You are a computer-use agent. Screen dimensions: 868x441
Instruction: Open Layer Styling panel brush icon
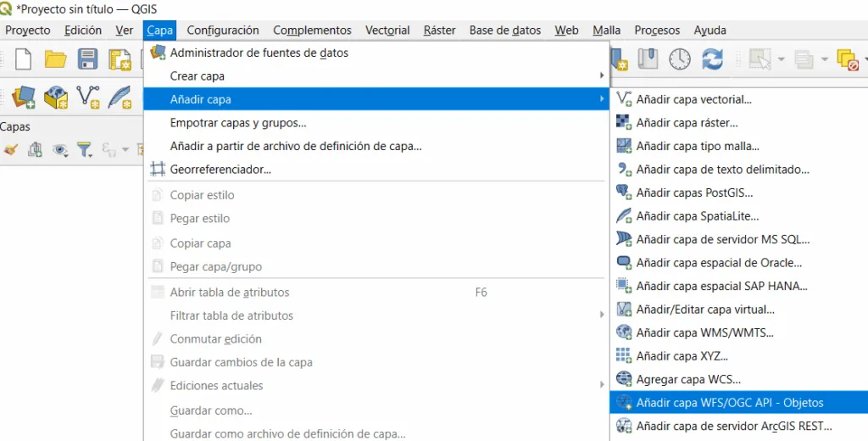coord(10,149)
